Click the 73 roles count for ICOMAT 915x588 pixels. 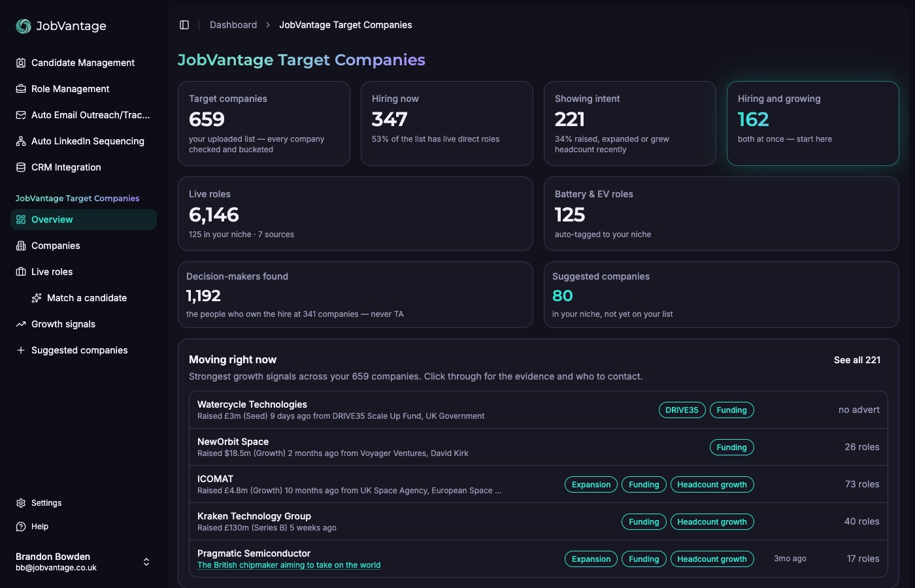pos(862,484)
